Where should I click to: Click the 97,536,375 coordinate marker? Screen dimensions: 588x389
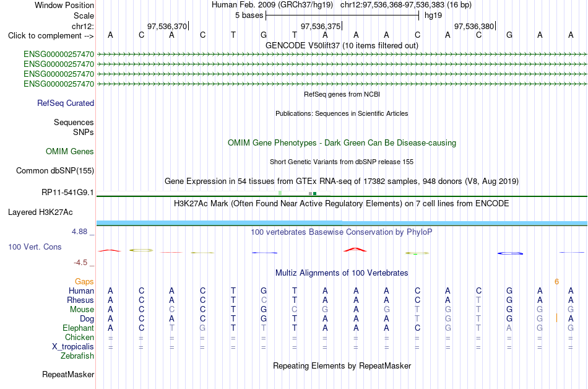tap(321, 26)
